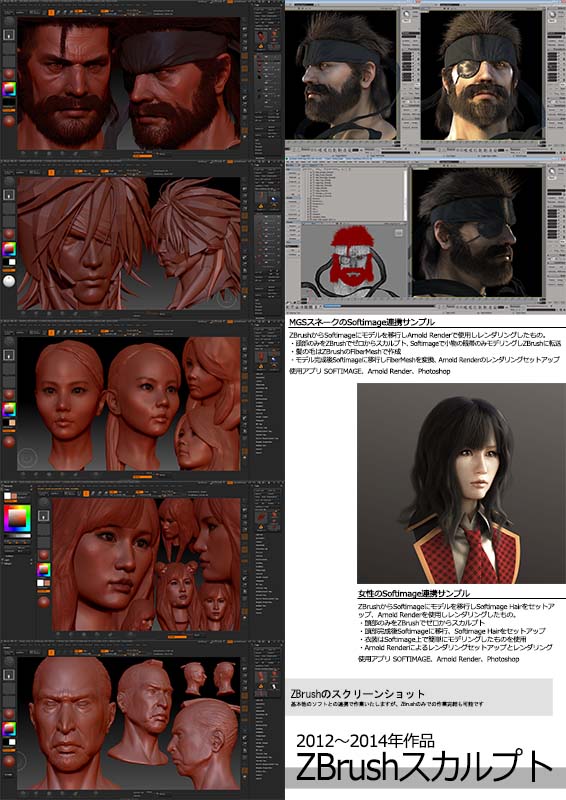Open brush thumbnail in bangs-woman sculpt screenshot
Screen dimensions: 566x800
pos(44,502)
